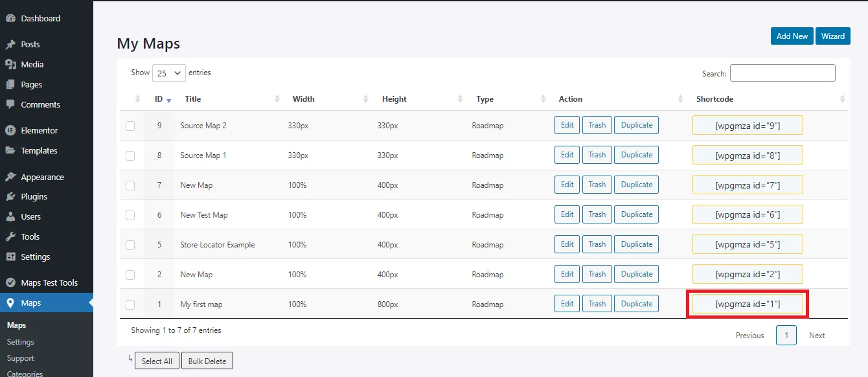Image resolution: width=868 pixels, height=377 pixels.
Task: Sort the table by Title column
Action: point(193,99)
